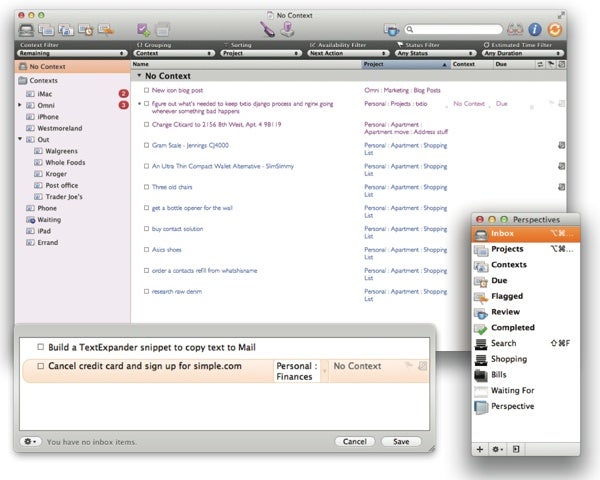Open the Context Filter 'Remaining' dropdown
Image resolution: width=600 pixels, height=480 pixels.
click(x=72, y=53)
